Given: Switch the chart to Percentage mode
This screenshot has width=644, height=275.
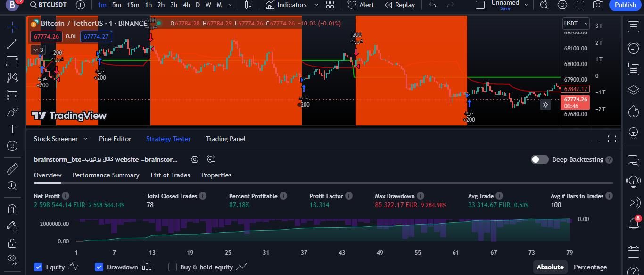Looking at the screenshot, I should [x=590, y=267].
